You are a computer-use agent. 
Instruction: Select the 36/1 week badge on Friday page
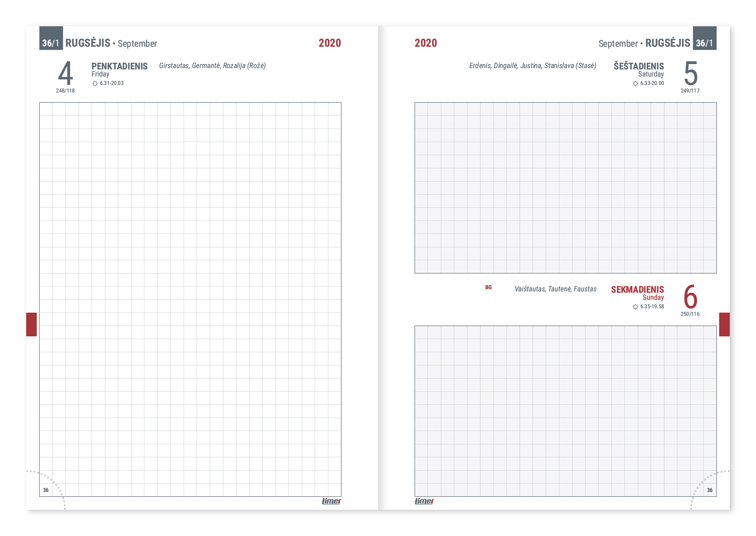coord(51,38)
